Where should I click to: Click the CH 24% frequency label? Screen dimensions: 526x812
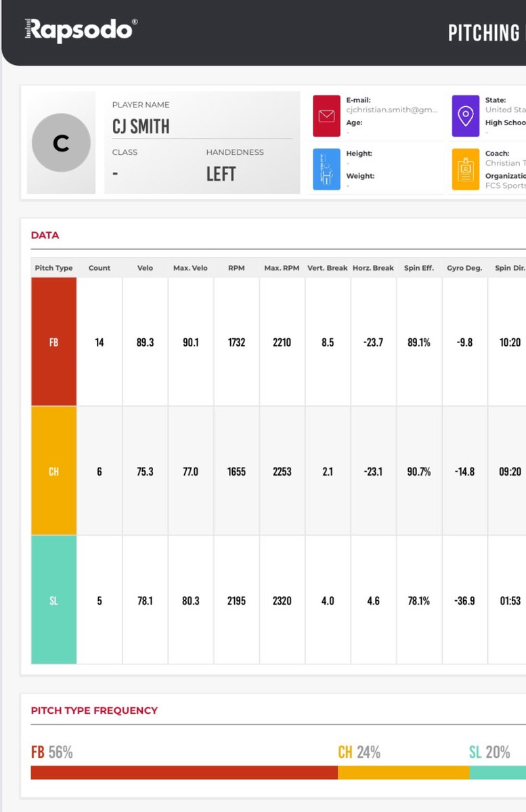(x=359, y=752)
